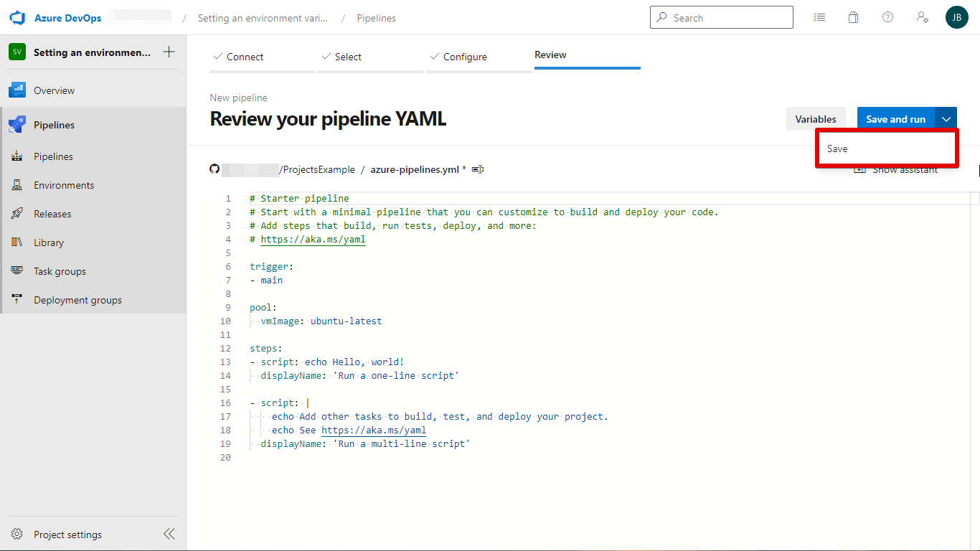This screenshot has width=980, height=551.
Task: Open the aka.ms/yaml link on line 4
Action: (313, 240)
